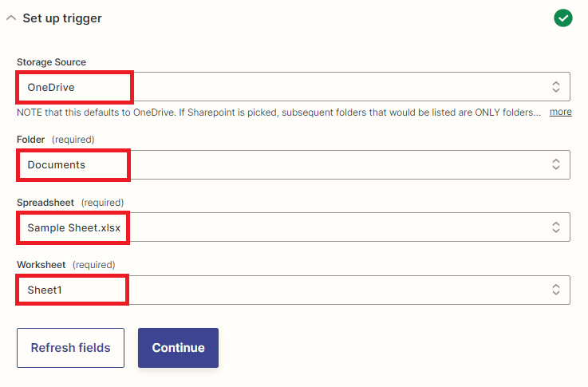The width and height of the screenshot is (588, 387).
Task: Click the 'more' link after the note
Action: point(560,112)
